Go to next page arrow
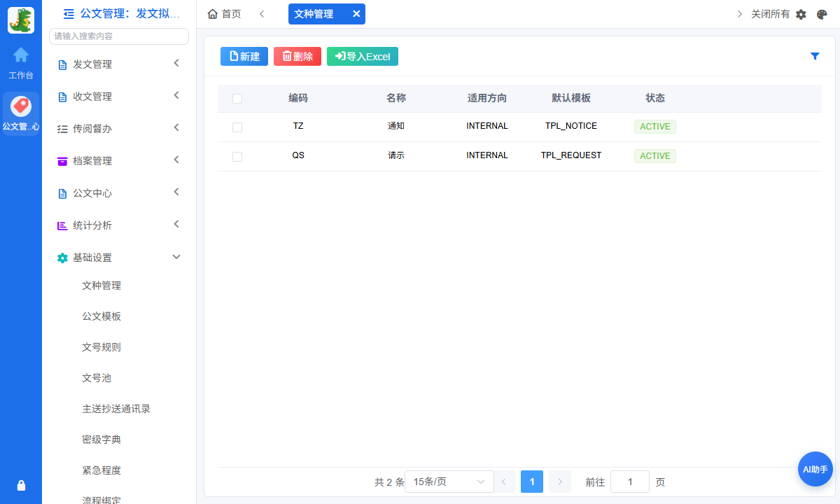Image resolution: width=840 pixels, height=504 pixels. [560, 482]
